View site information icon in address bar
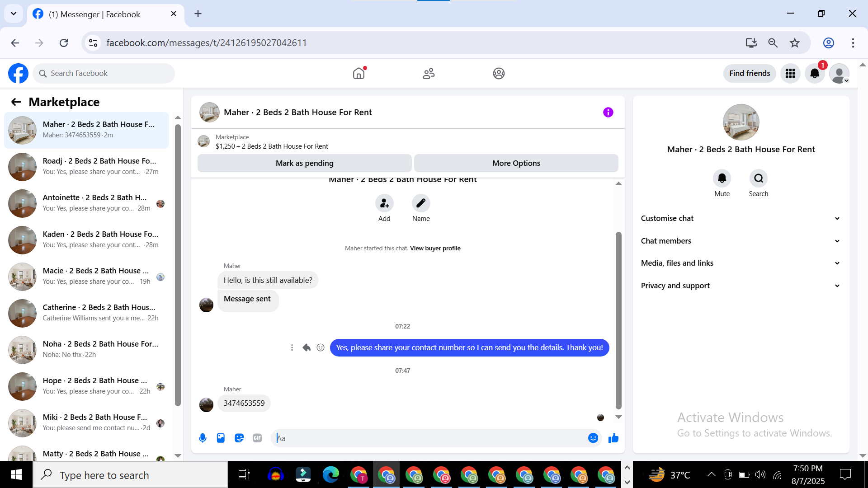 (93, 43)
